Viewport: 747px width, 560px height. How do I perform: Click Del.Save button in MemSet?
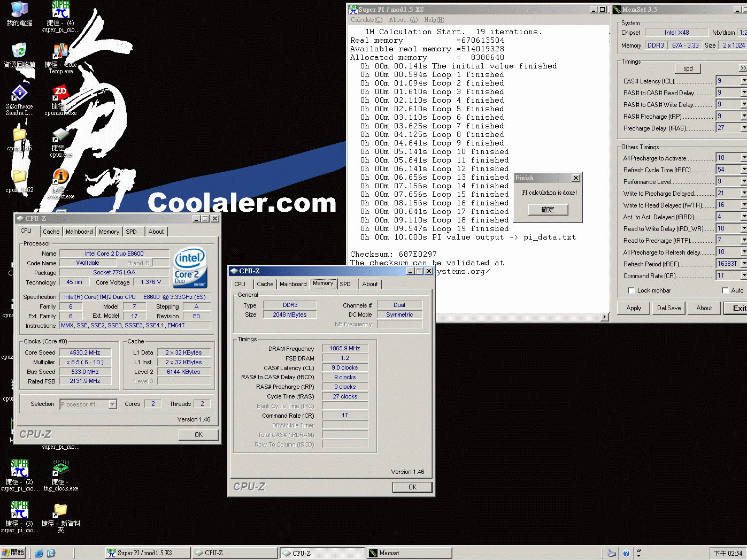click(x=669, y=308)
